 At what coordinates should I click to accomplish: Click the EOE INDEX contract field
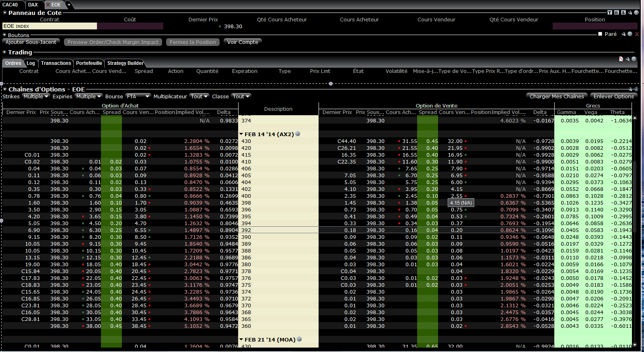pyautogui.click(x=49, y=26)
